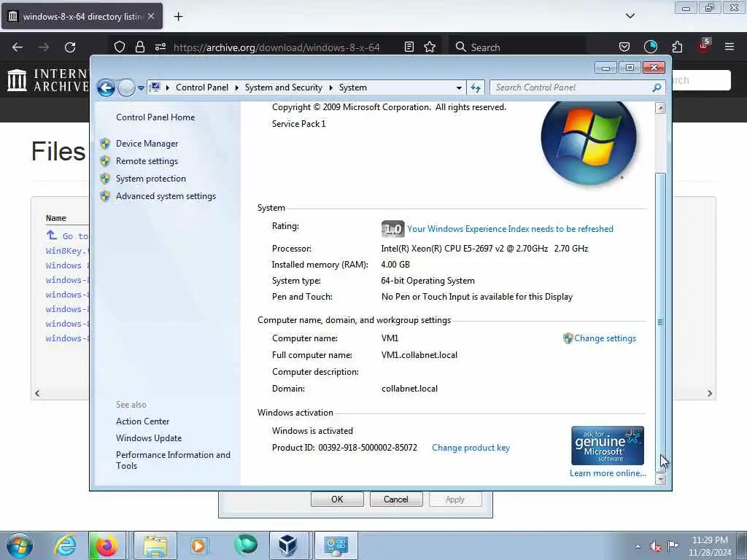
Task: Select the windows-8-x-64 directory listing tab
Action: [82, 16]
